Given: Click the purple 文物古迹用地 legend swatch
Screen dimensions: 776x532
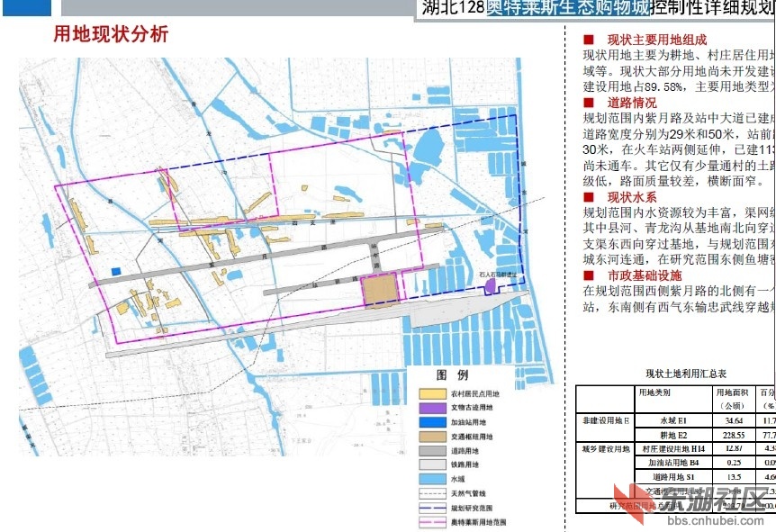Looking at the screenshot, I should pyautogui.click(x=432, y=408).
